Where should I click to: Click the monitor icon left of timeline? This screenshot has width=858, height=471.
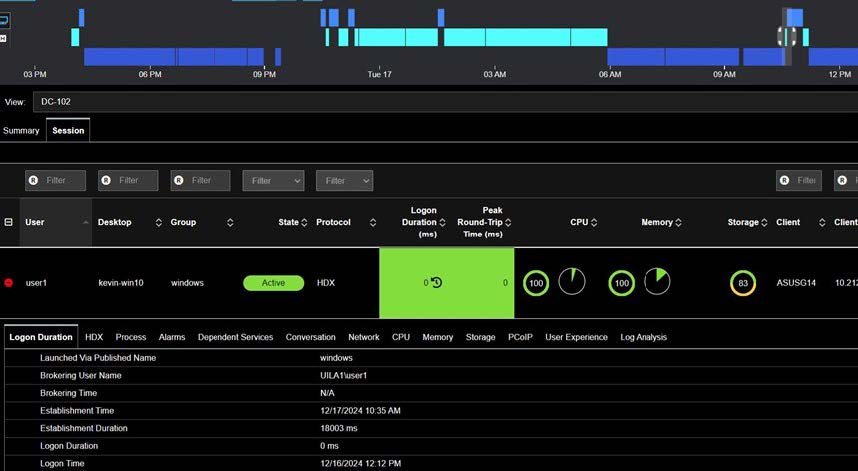coord(4,19)
